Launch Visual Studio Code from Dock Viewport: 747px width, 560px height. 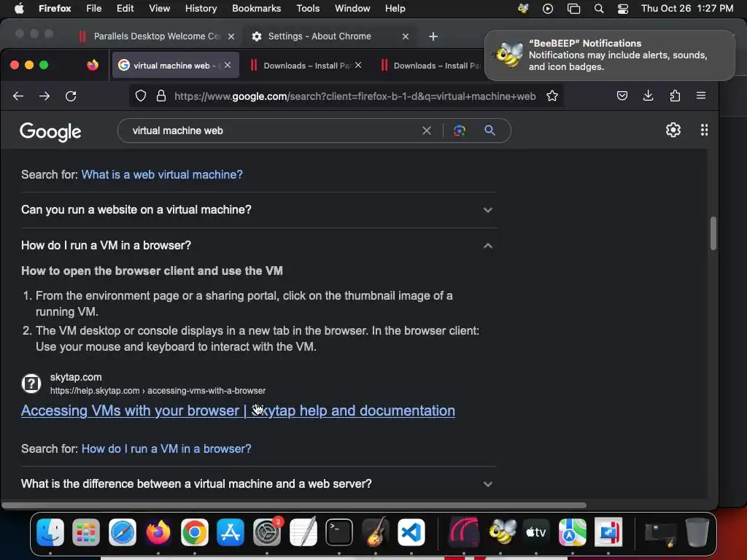point(411,532)
